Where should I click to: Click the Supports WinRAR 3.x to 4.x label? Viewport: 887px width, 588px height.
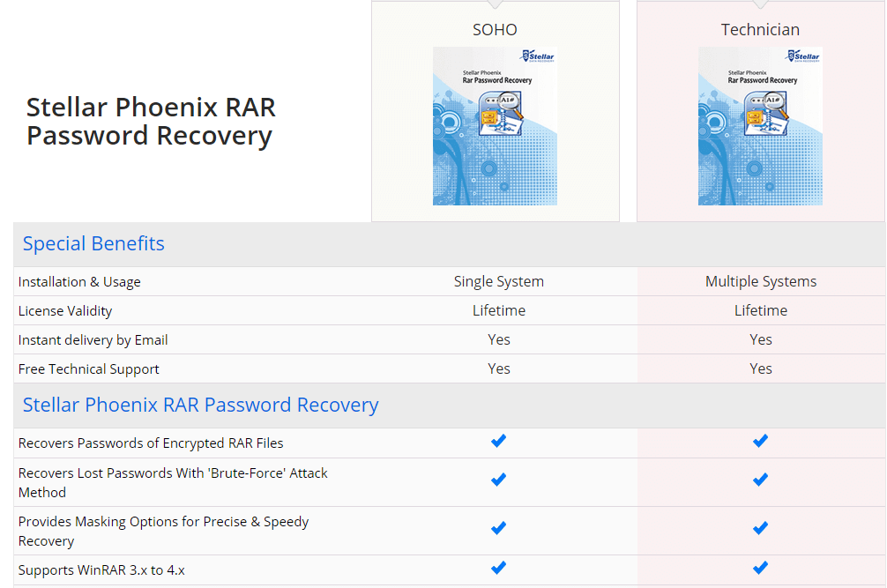click(101, 569)
